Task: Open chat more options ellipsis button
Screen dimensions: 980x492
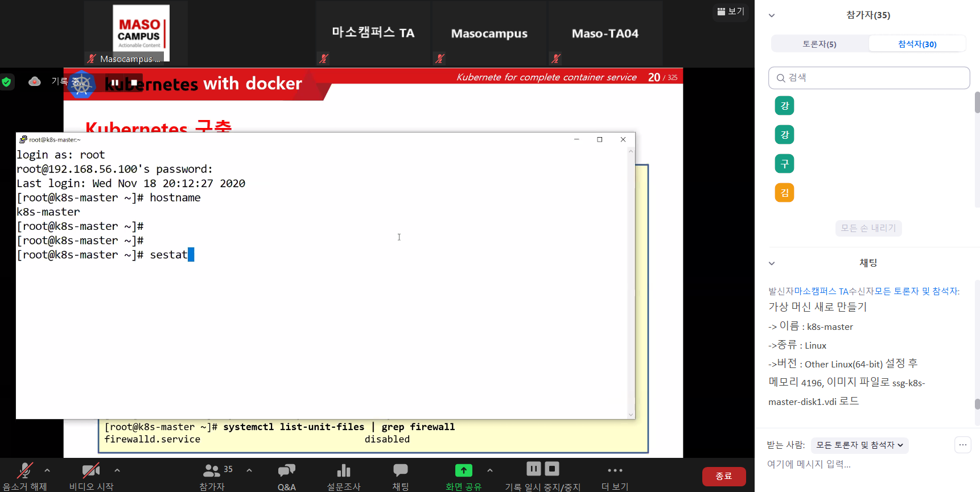Action: coord(962,445)
